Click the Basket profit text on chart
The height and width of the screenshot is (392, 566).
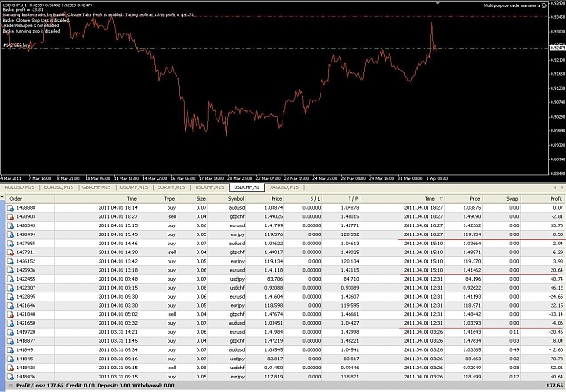(23, 10)
